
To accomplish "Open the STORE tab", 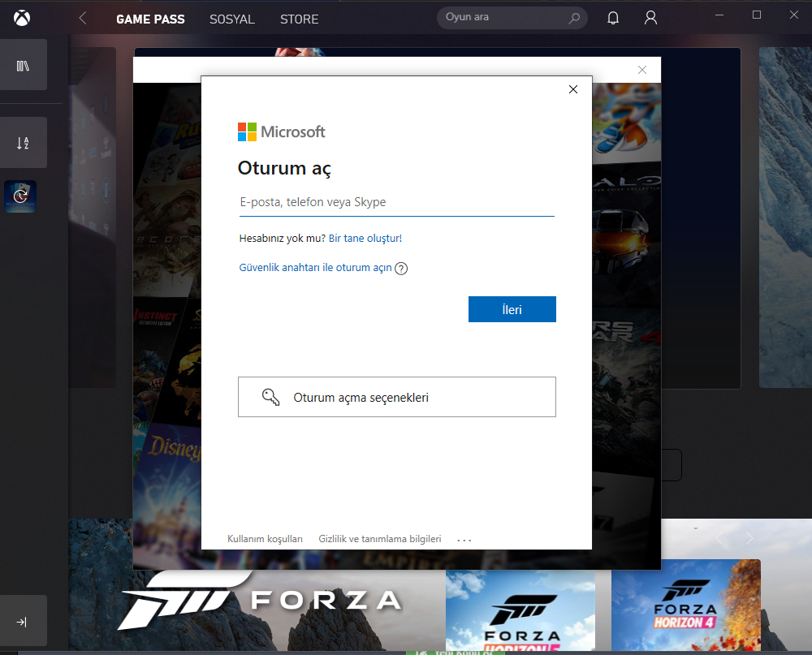I will tap(300, 19).
